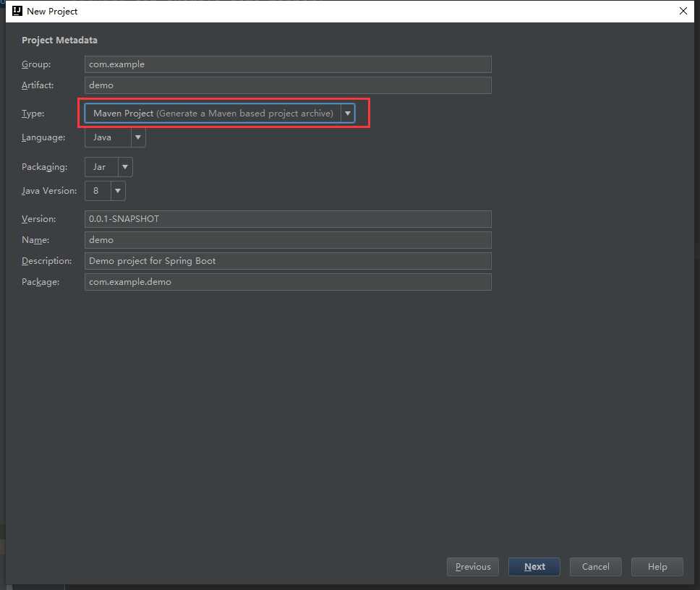This screenshot has height=590, width=700.
Task: Cancel the new project wizard
Action: click(596, 567)
